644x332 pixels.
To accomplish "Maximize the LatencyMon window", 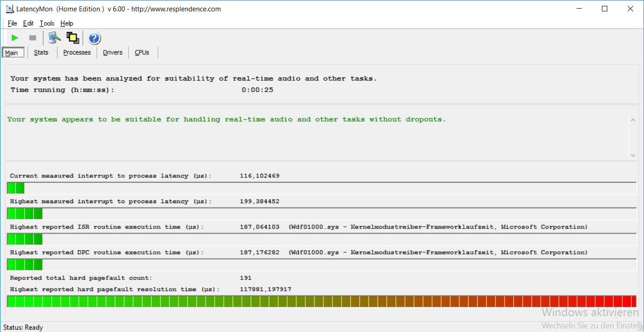I will [x=604, y=9].
